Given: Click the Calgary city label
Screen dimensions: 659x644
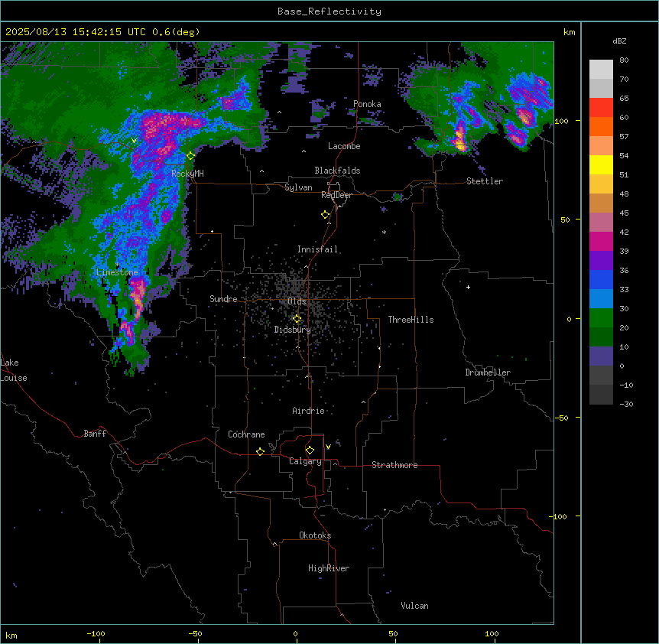Looking at the screenshot, I should tap(305, 461).
